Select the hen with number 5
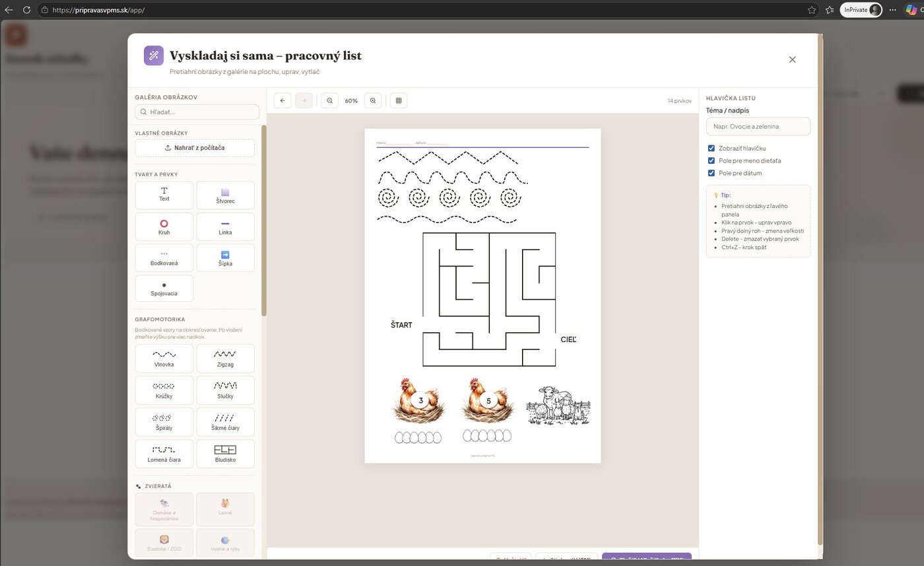The height and width of the screenshot is (566, 924). click(x=487, y=400)
